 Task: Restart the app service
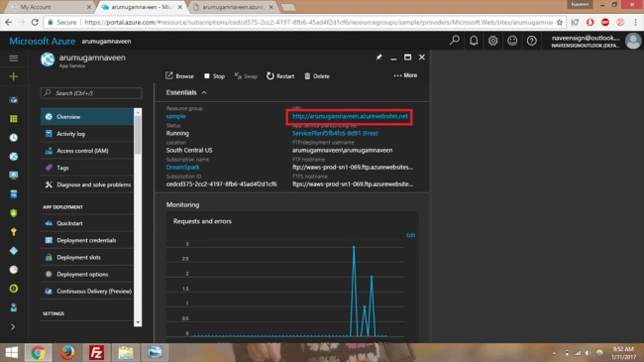click(x=280, y=76)
